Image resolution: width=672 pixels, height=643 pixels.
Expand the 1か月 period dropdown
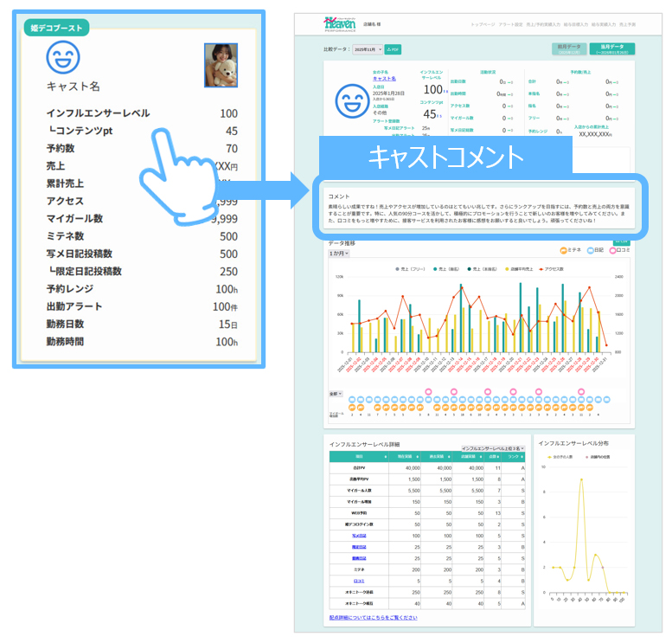[x=338, y=254]
